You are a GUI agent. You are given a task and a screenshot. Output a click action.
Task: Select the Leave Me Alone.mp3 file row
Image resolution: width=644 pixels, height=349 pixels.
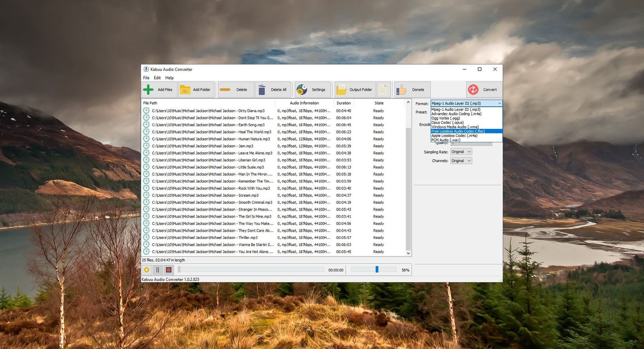(273, 153)
